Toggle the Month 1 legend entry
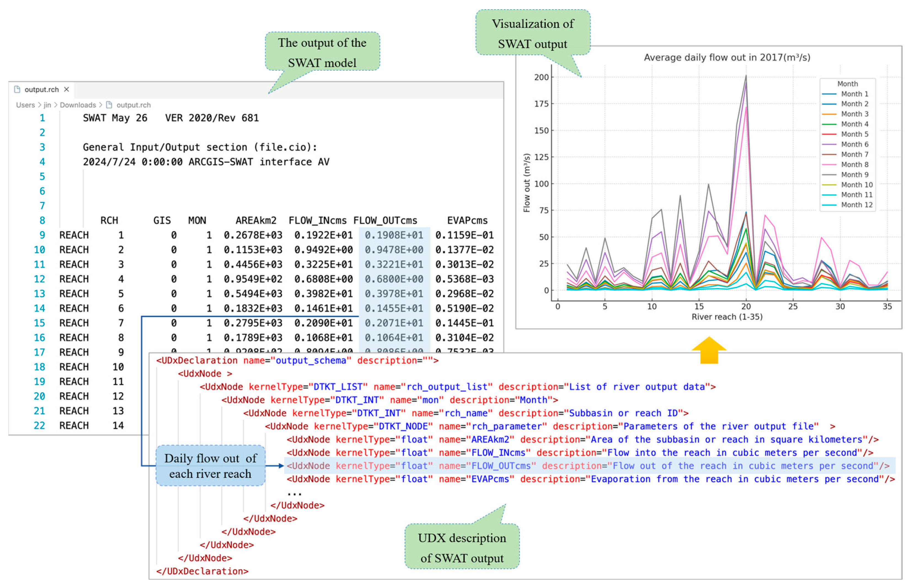The height and width of the screenshot is (588, 909). (854, 94)
